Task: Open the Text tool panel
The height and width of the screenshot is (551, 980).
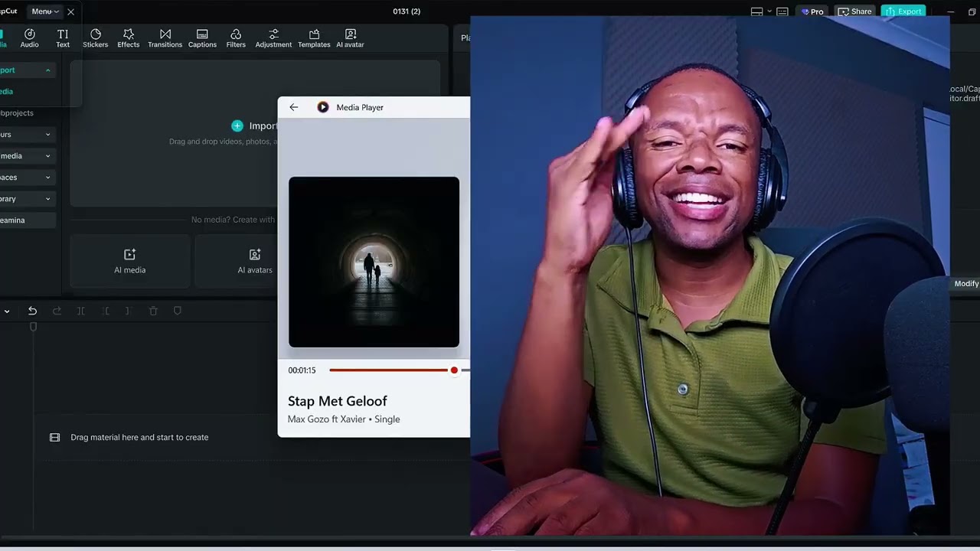Action: pyautogui.click(x=63, y=38)
